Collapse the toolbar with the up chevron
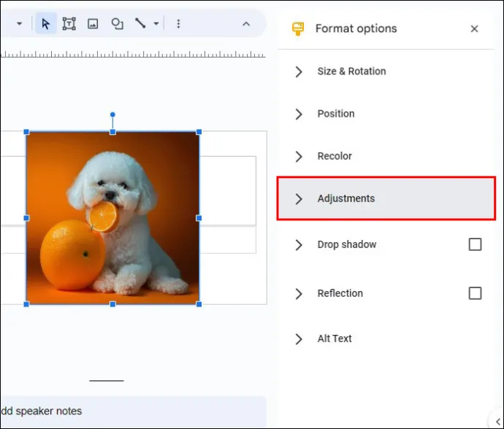Viewport: 504px width, 429px height. click(x=246, y=24)
